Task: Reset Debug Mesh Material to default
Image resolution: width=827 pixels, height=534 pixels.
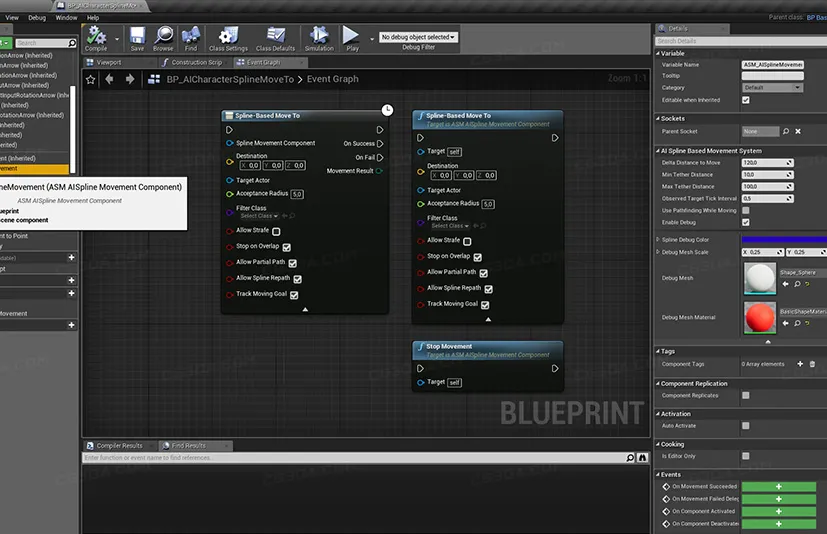Action: point(807,323)
